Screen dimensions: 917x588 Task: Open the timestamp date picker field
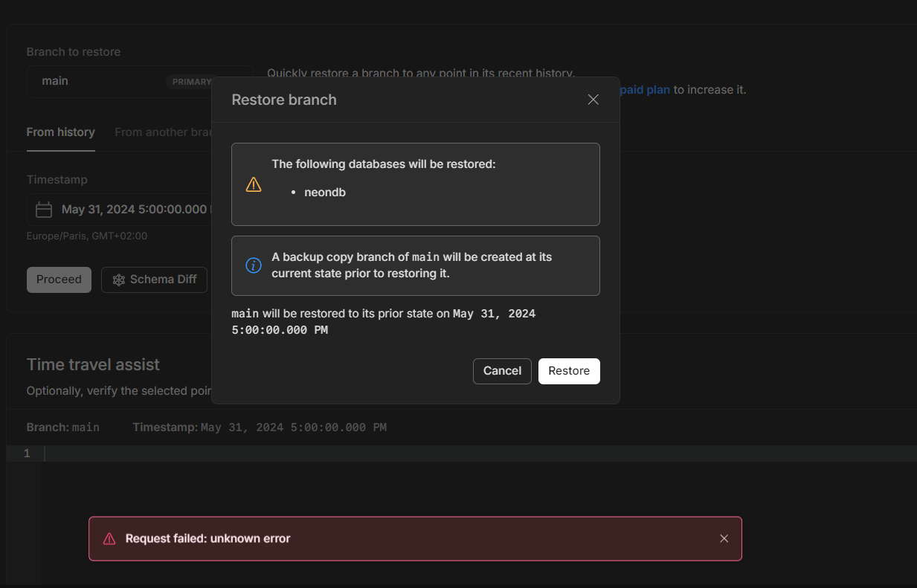point(119,210)
